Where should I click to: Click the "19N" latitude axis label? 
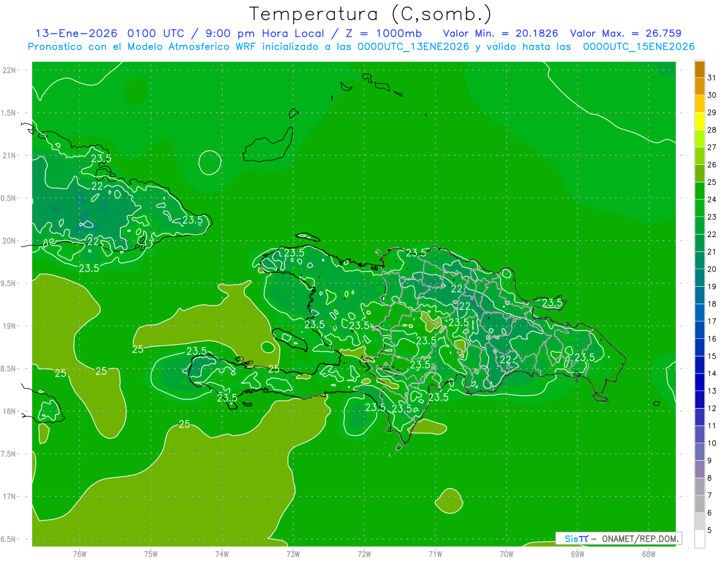point(10,326)
